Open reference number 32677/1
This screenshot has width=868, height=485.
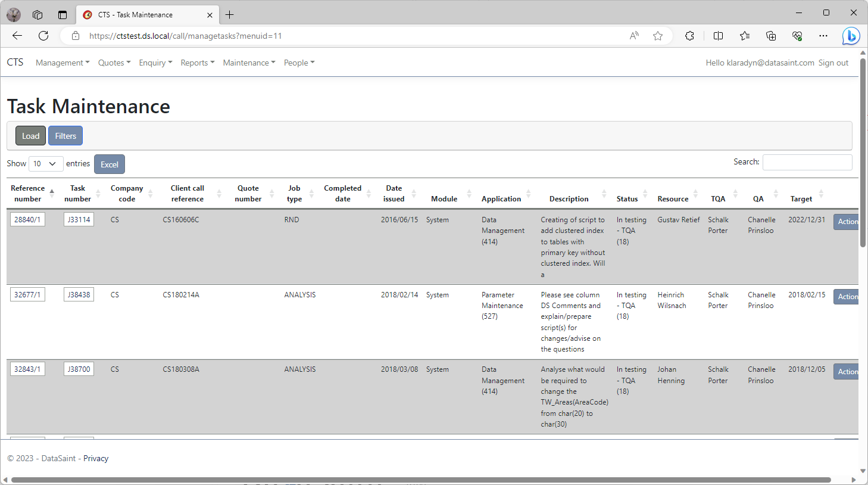(27, 294)
